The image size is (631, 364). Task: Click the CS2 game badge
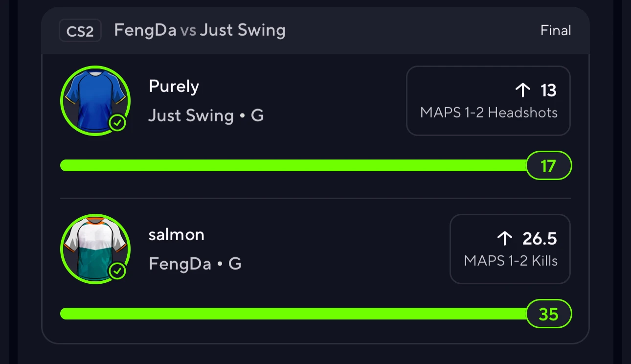[80, 31]
